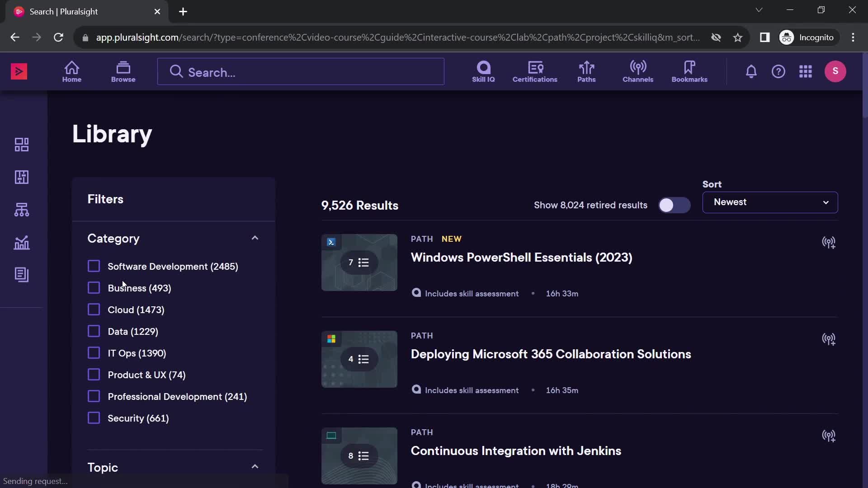Image resolution: width=868 pixels, height=488 pixels.
Task: Reload the page in browser
Action: [x=58, y=38]
